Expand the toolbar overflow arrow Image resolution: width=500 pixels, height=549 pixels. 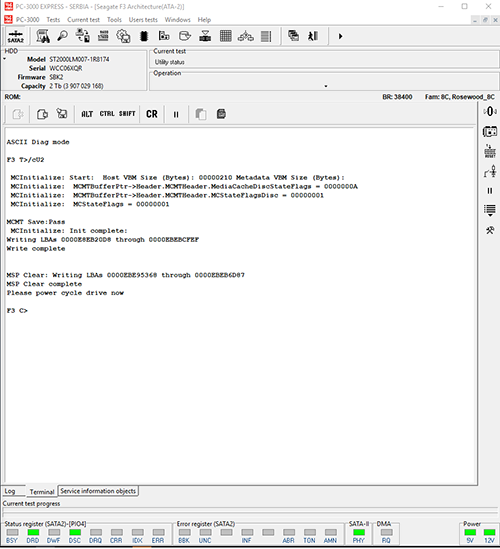click(x=340, y=36)
